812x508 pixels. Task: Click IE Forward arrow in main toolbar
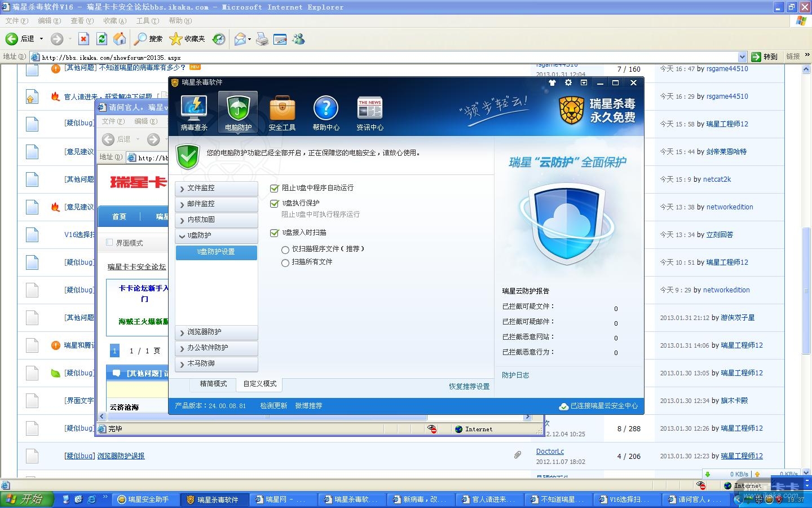(x=56, y=39)
